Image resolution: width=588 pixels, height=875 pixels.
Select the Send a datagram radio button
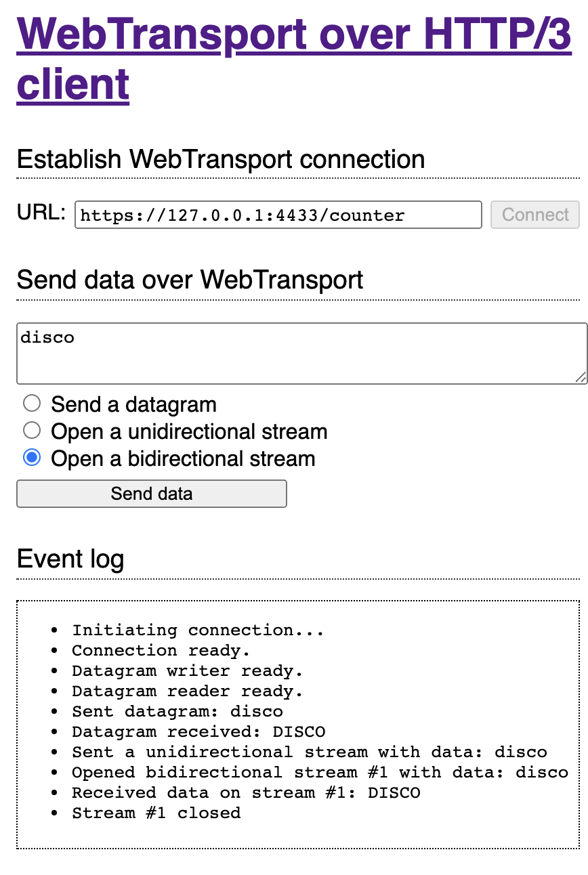click(x=31, y=403)
